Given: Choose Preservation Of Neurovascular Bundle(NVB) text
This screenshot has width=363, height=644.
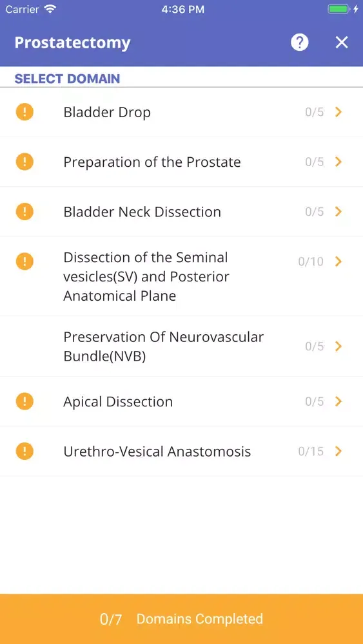Looking at the screenshot, I should coord(163,346).
